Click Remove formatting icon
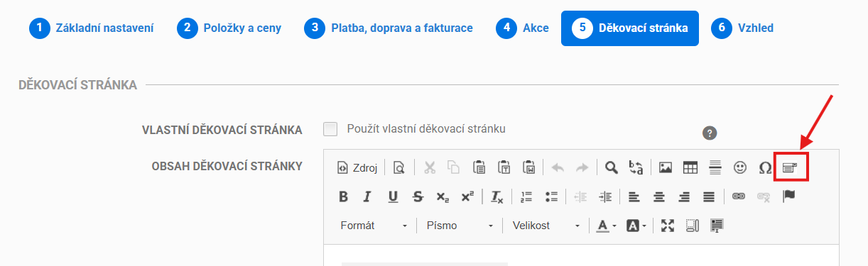 (x=497, y=196)
